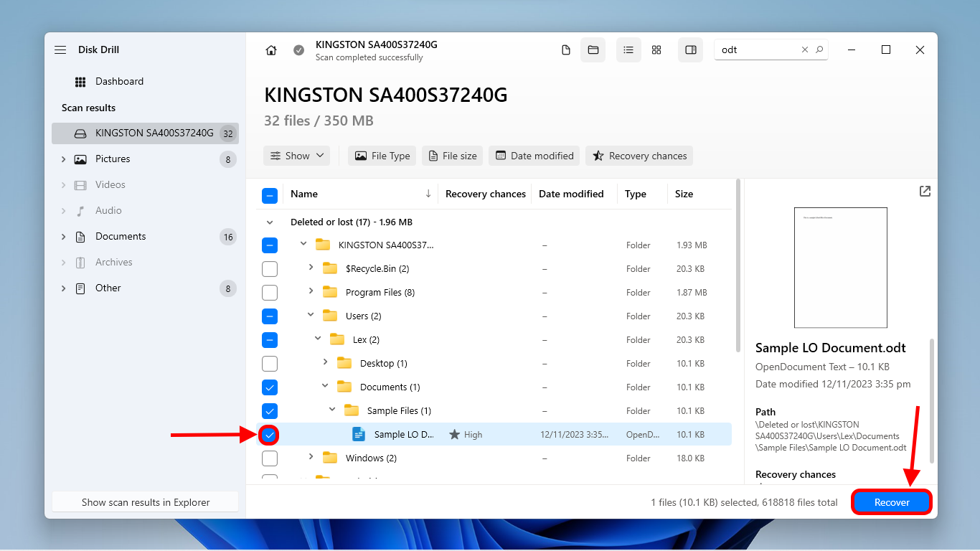Check the Program Files folder checkbox
This screenshot has width=980, height=551.
(270, 293)
